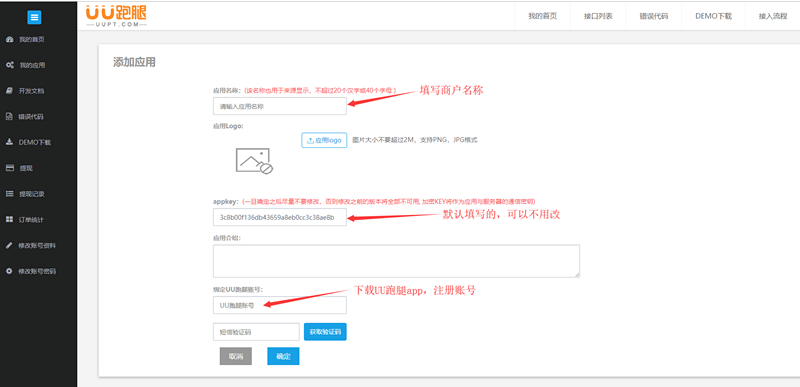Open 接入流程 in the top navigation
800x387 pixels.
click(x=772, y=16)
